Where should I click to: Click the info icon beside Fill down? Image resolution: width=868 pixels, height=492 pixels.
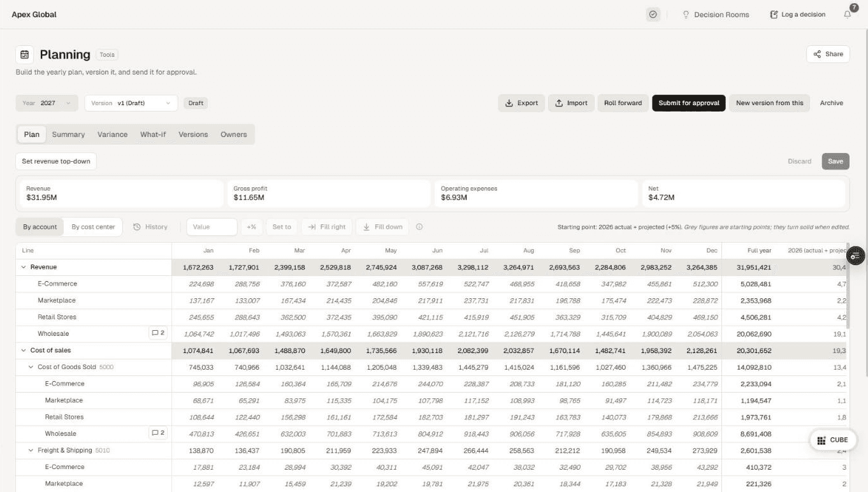tap(419, 227)
